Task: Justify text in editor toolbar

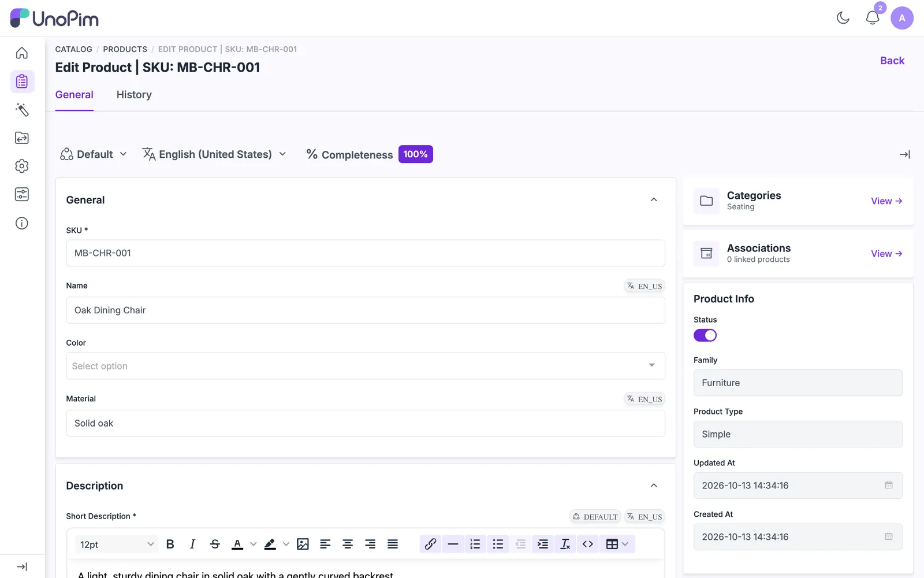Action: click(x=393, y=544)
